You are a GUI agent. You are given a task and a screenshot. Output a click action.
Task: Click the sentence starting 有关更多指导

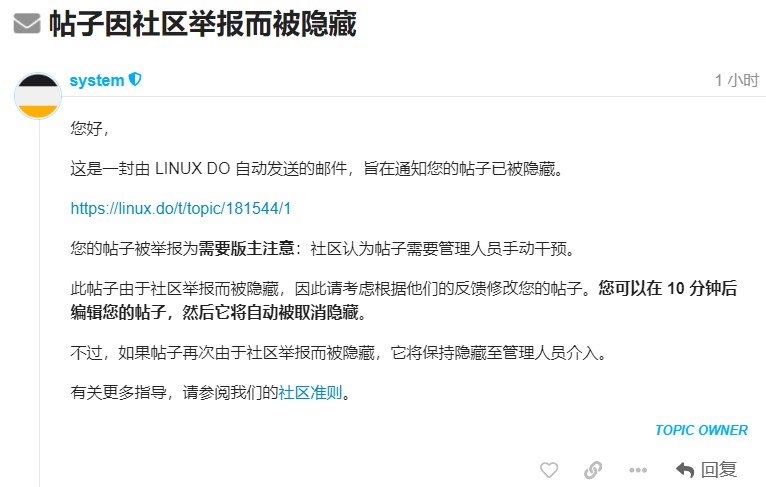211,392
